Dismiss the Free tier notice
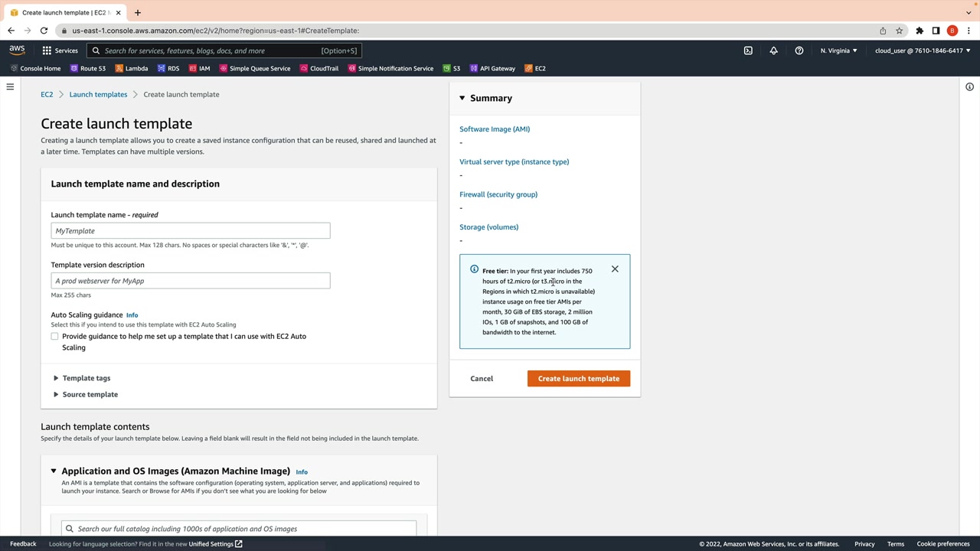The image size is (980, 551). coord(615,269)
